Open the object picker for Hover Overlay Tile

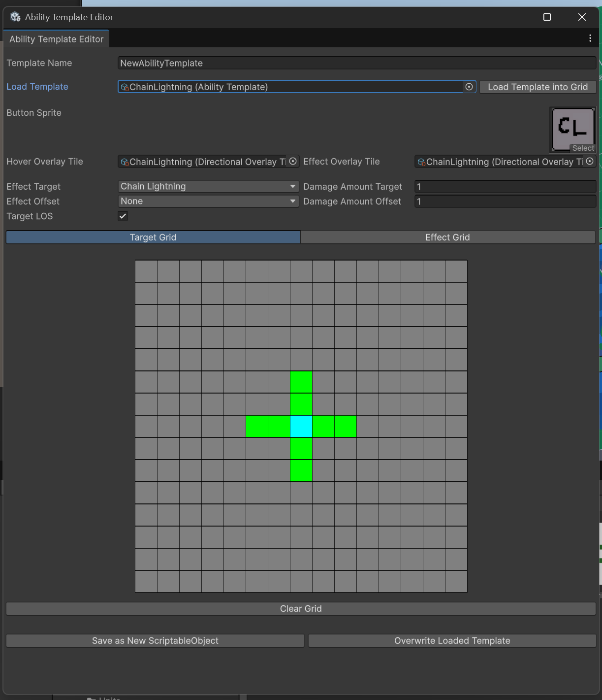(x=293, y=161)
